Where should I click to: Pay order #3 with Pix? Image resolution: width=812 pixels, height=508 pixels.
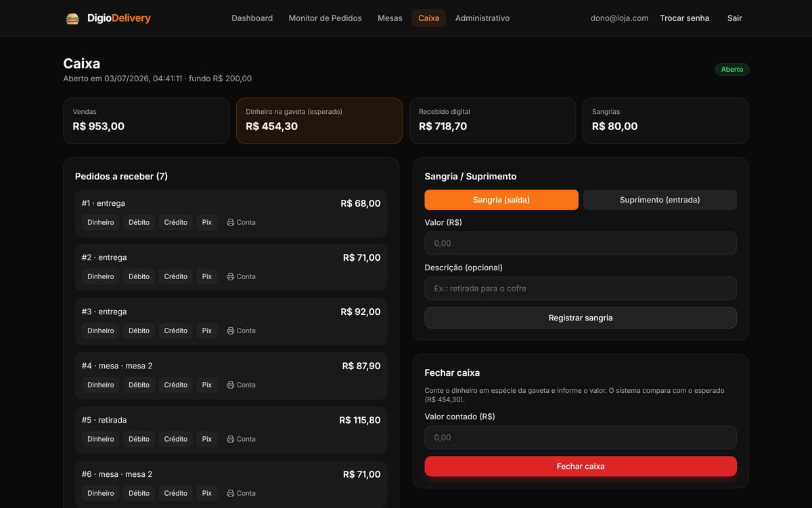point(207,331)
